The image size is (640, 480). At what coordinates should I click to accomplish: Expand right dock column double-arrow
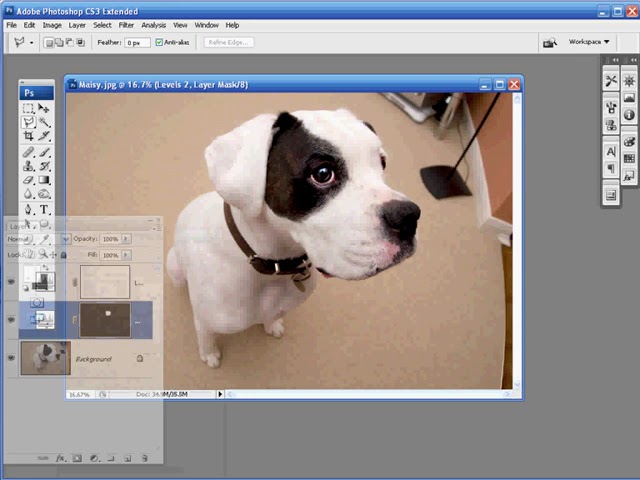click(633, 60)
